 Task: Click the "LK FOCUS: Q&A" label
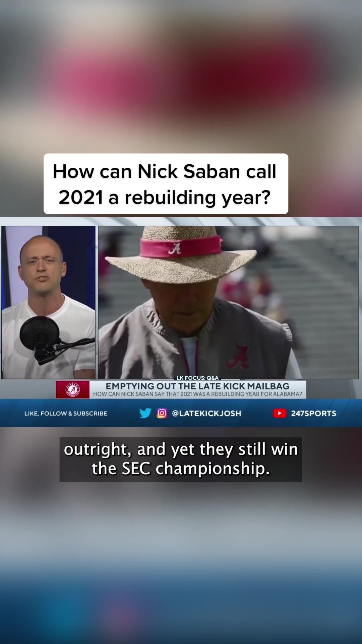pyautogui.click(x=197, y=378)
